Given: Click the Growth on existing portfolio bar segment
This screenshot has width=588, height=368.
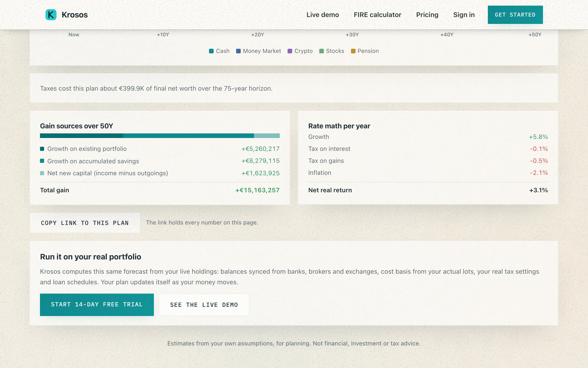Looking at the screenshot, I should tap(81, 135).
